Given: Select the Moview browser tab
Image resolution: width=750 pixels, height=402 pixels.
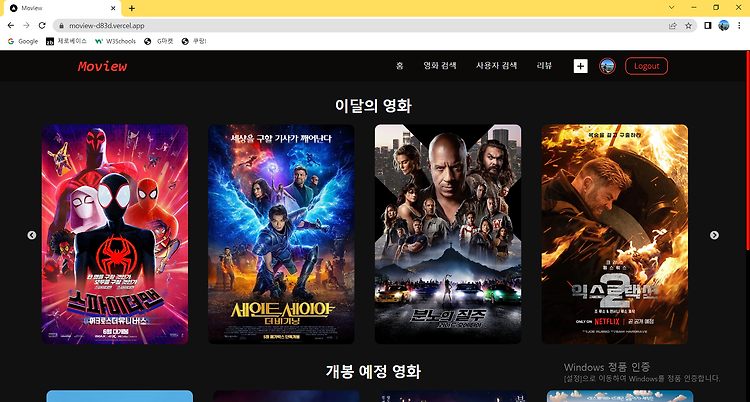Looking at the screenshot, I should 61,8.
